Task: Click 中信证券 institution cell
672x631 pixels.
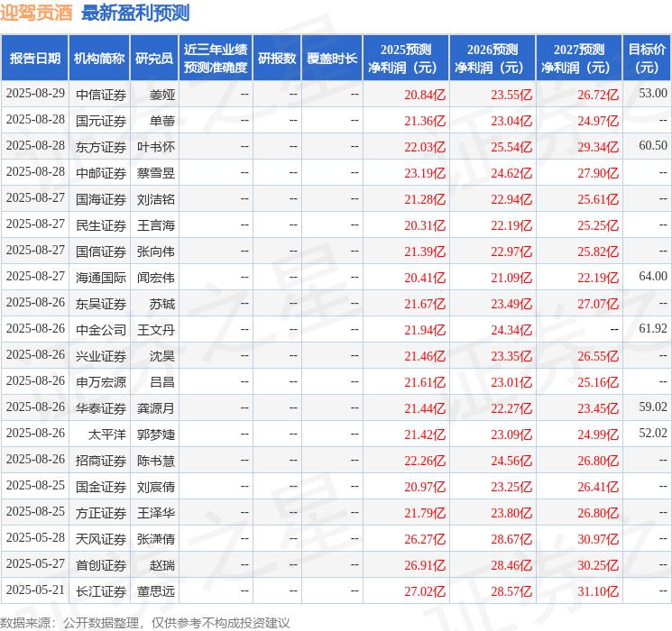Action: coord(101,95)
